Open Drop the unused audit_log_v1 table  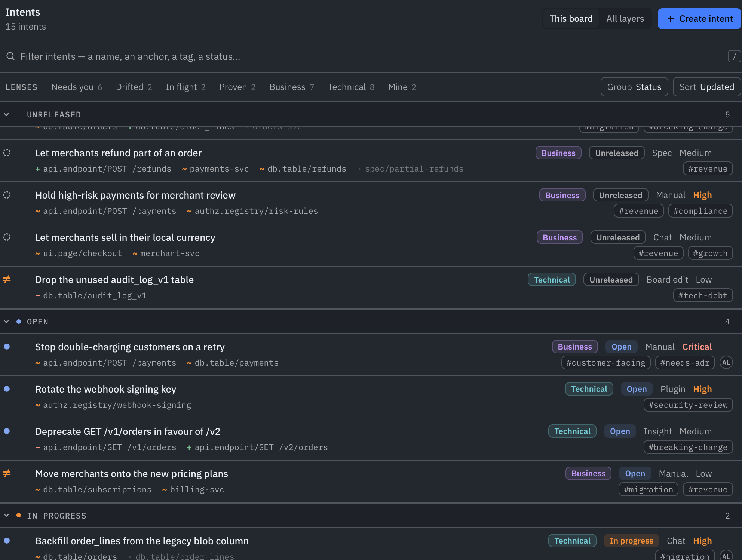coord(114,280)
